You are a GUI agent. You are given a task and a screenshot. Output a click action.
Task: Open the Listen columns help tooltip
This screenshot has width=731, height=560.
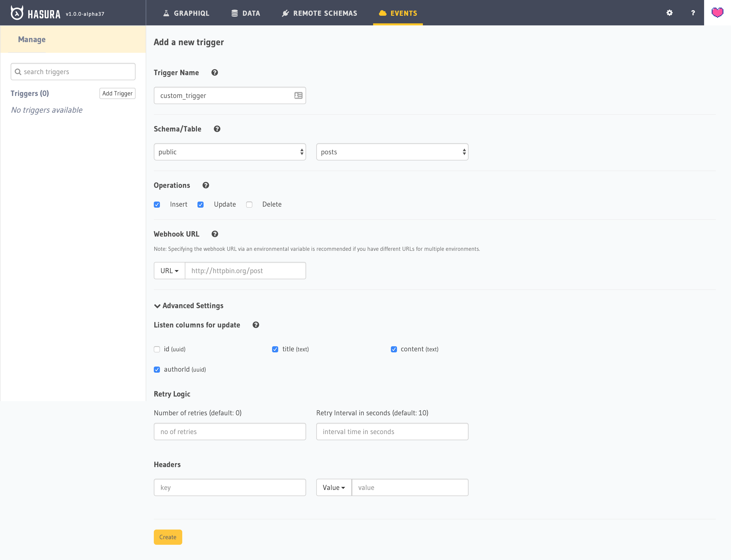click(x=256, y=325)
